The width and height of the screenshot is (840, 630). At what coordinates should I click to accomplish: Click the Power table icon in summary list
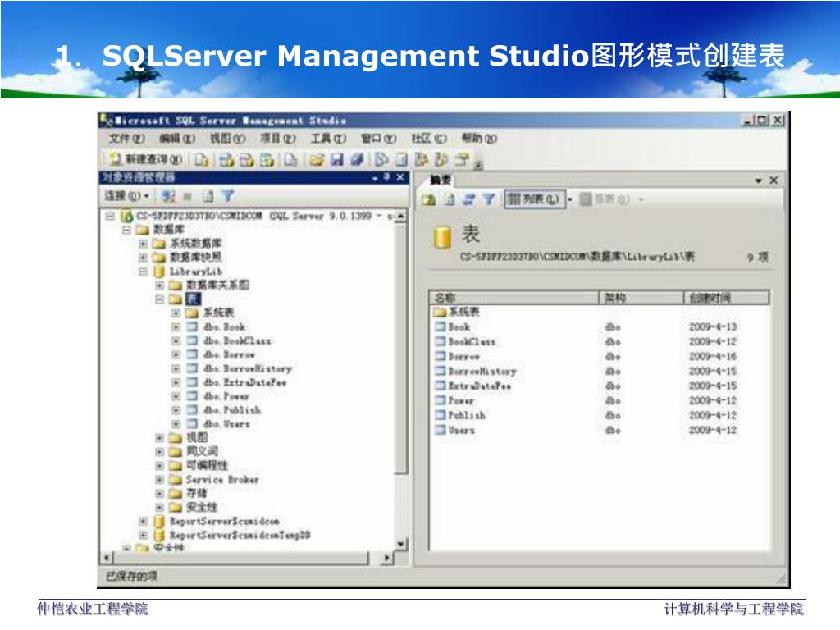tap(441, 400)
